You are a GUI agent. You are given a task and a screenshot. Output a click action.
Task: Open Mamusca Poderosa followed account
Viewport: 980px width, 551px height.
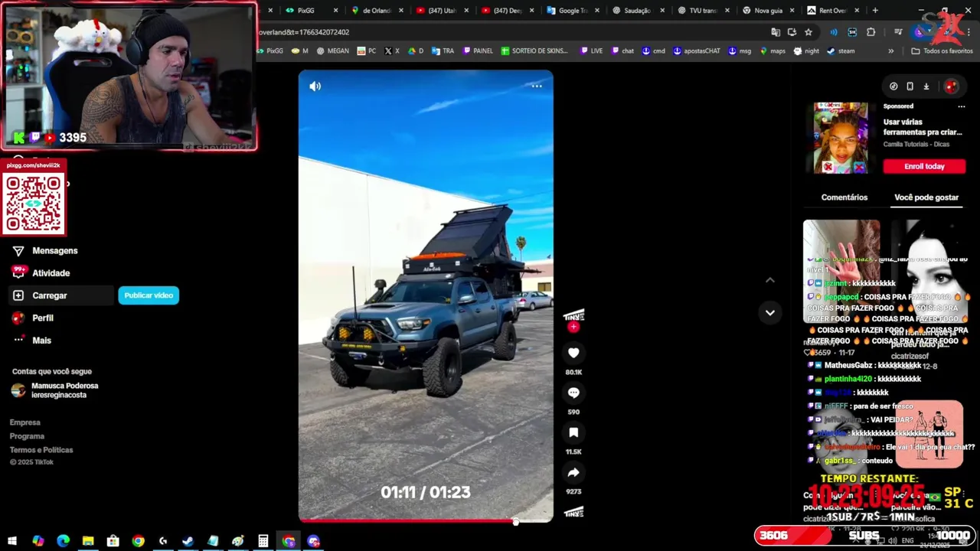55,390
